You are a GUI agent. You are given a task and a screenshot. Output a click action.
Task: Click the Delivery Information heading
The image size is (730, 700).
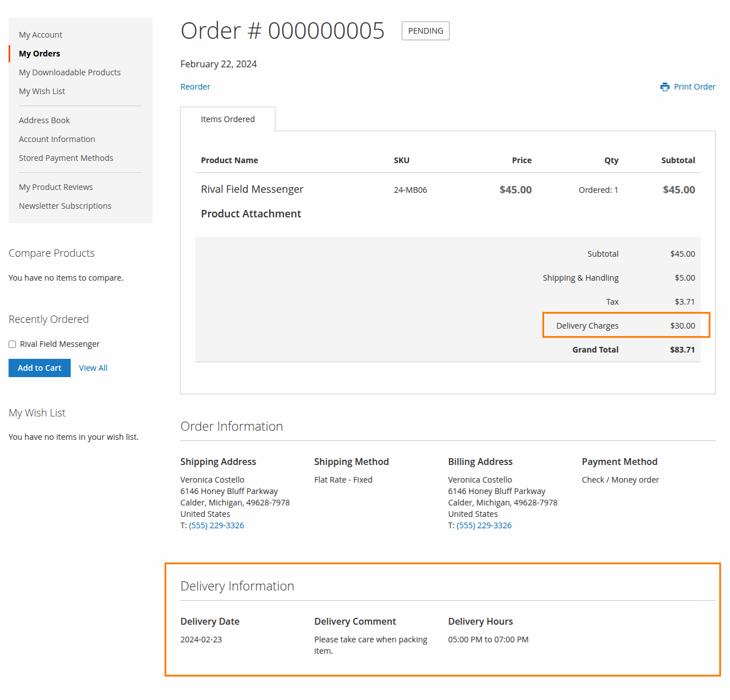237,586
